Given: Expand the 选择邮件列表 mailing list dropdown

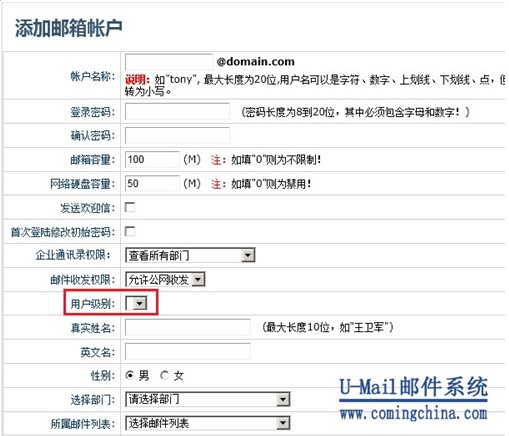Looking at the screenshot, I should point(207,423).
